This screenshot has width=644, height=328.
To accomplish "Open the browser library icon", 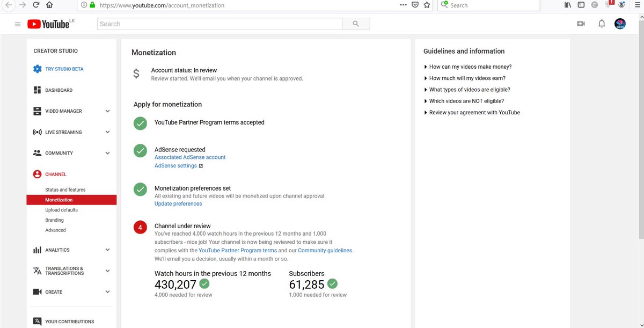I will click(568, 5).
